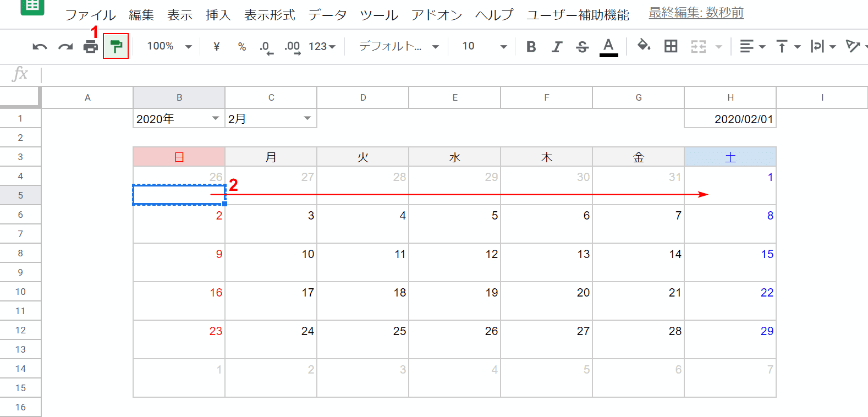Open the 100% zoom dropdown
868x417 pixels.
[x=169, y=46]
